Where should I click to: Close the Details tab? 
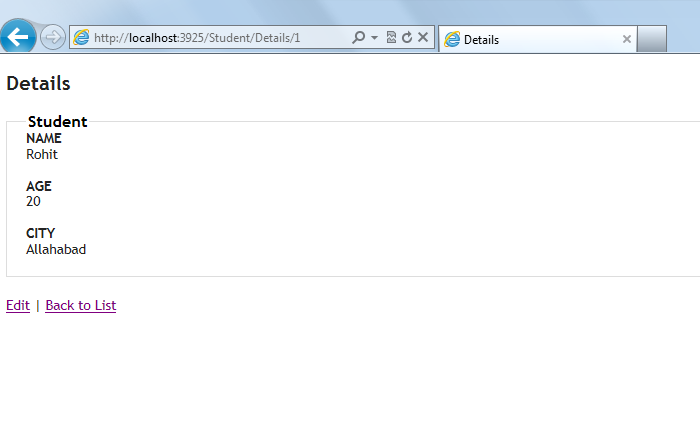[x=626, y=39]
